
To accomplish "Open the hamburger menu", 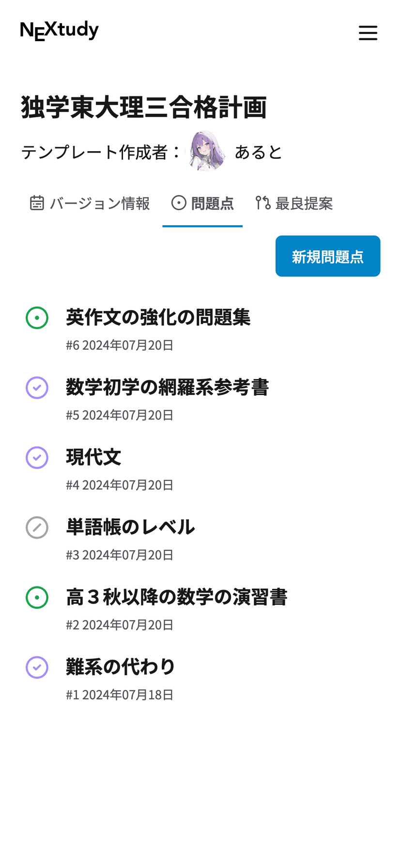I will tap(368, 33).
